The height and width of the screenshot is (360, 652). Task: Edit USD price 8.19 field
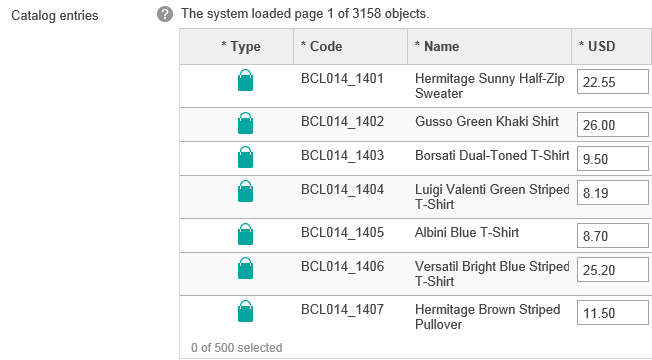(x=613, y=193)
